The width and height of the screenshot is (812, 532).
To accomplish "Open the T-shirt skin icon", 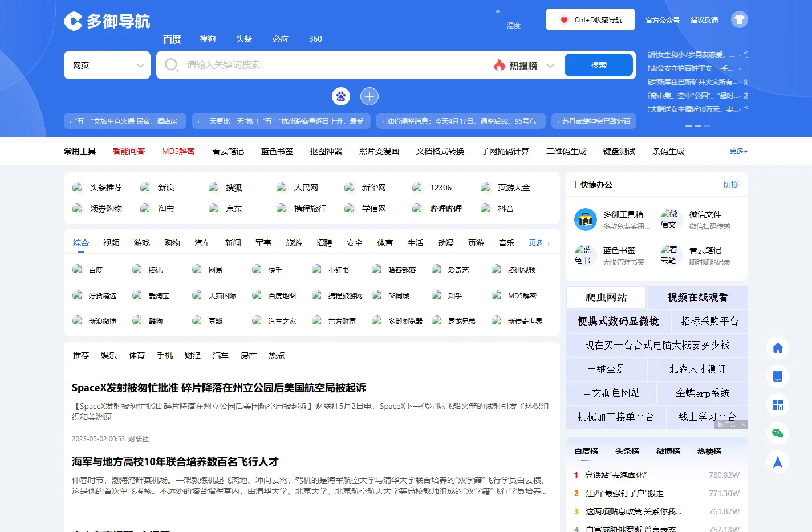I will pyautogui.click(x=739, y=19).
